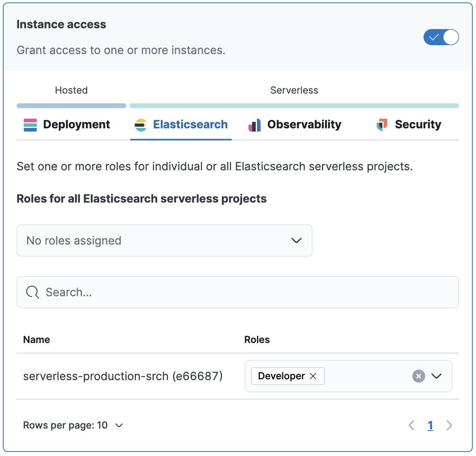
Task: Switch to the Security tab
Action: click(418, 125)
